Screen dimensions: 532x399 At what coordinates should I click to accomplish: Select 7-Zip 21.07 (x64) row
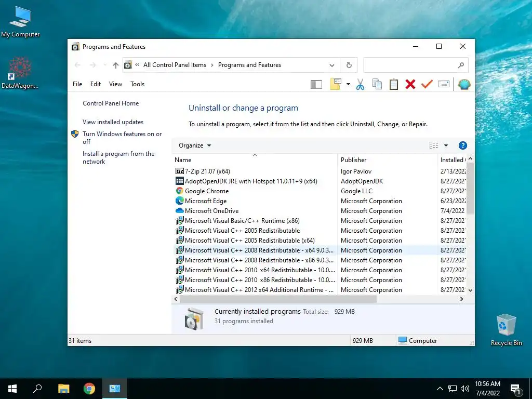(x=320, y=171)
